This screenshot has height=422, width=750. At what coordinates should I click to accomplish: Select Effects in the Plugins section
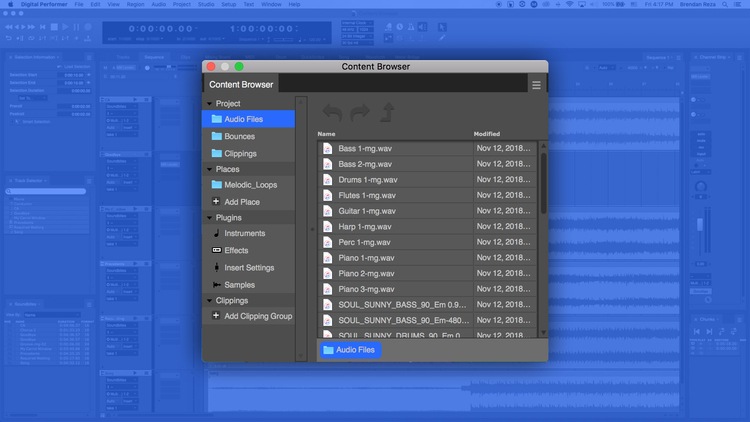[x=236, y=250]
